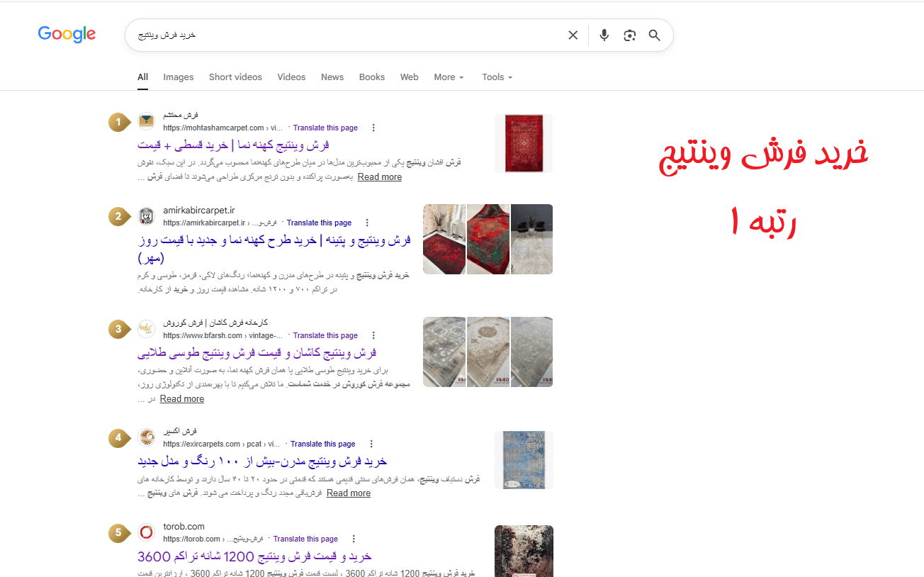Open three-dot menu for bfarsh.com result
The width and height of the screenshot is (924, 577).
(x=373, y=335)
